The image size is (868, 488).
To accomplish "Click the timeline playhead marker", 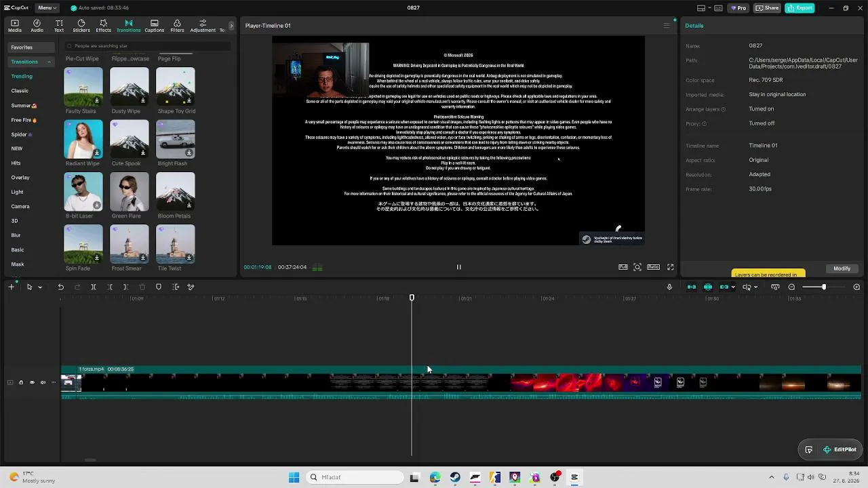I will point(412,298).
